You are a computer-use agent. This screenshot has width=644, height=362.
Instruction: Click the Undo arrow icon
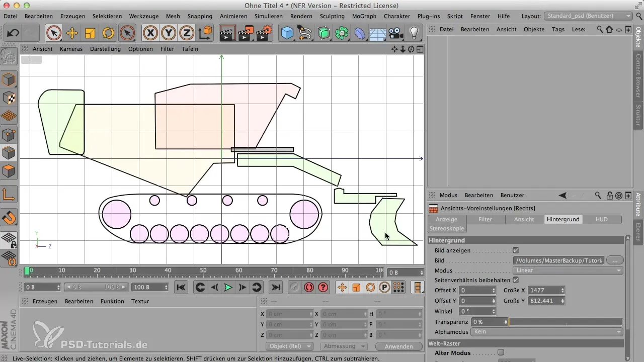[14, 33]
